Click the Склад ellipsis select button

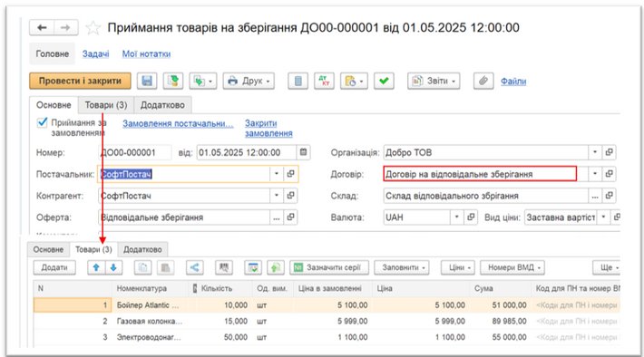tap(595, 196)
